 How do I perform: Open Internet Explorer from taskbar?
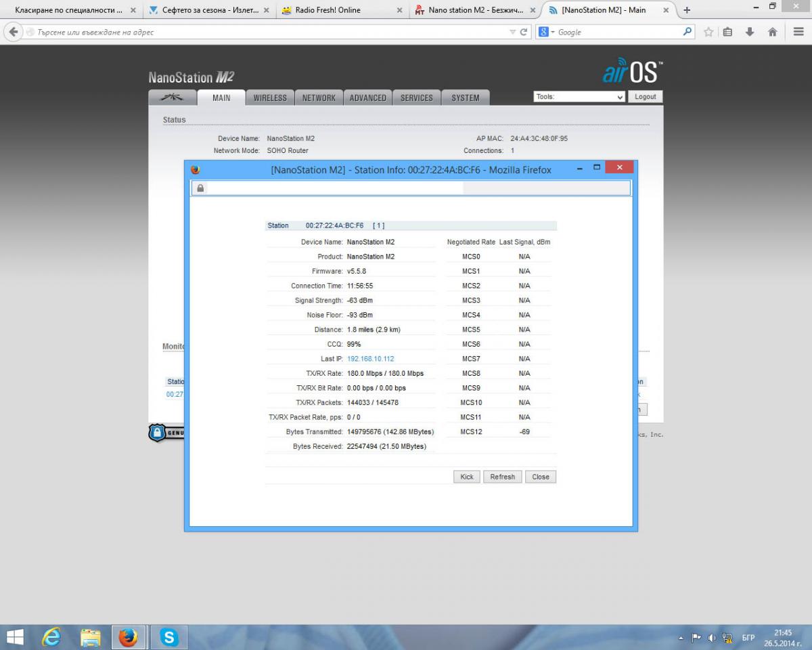pyautogui.click(x=51, y=637)
